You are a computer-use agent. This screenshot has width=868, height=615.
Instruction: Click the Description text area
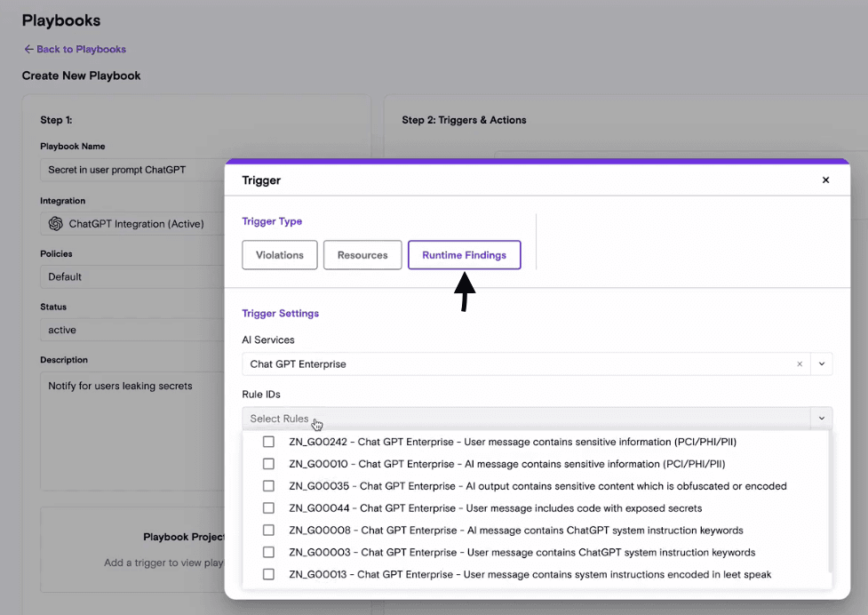133,431
